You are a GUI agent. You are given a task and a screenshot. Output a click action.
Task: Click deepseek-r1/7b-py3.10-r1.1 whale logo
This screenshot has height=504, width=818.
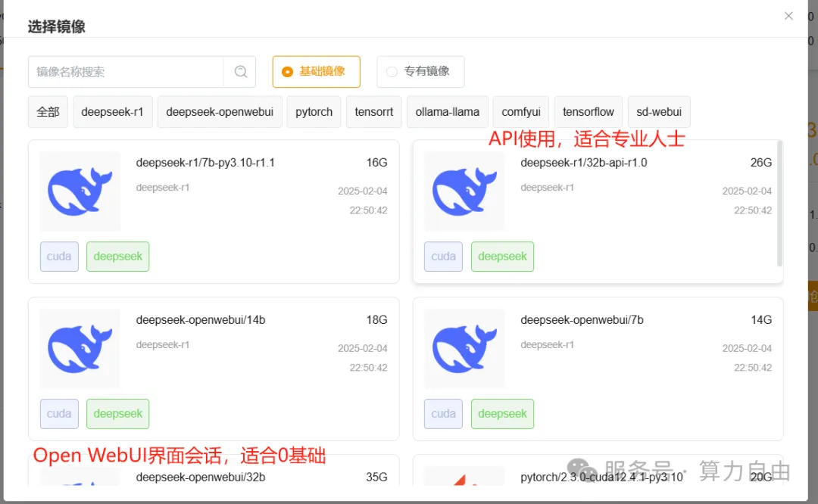(80, 191)
